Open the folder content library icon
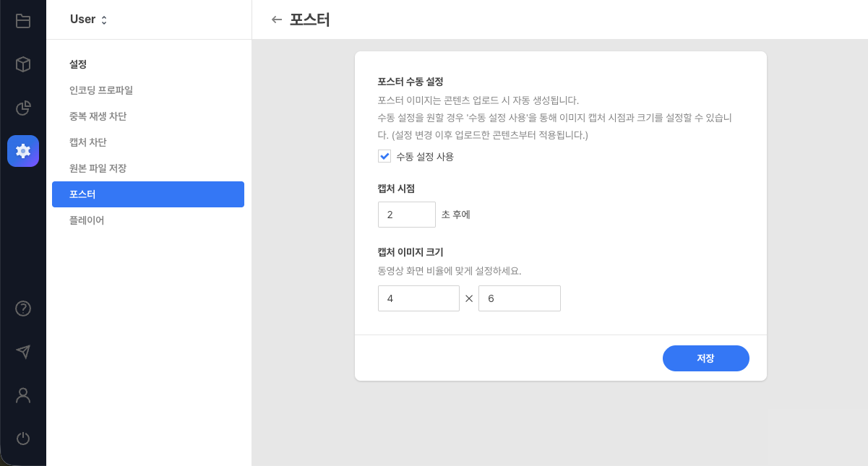Viewport: 868px width, 466px height. pos(22,21)
